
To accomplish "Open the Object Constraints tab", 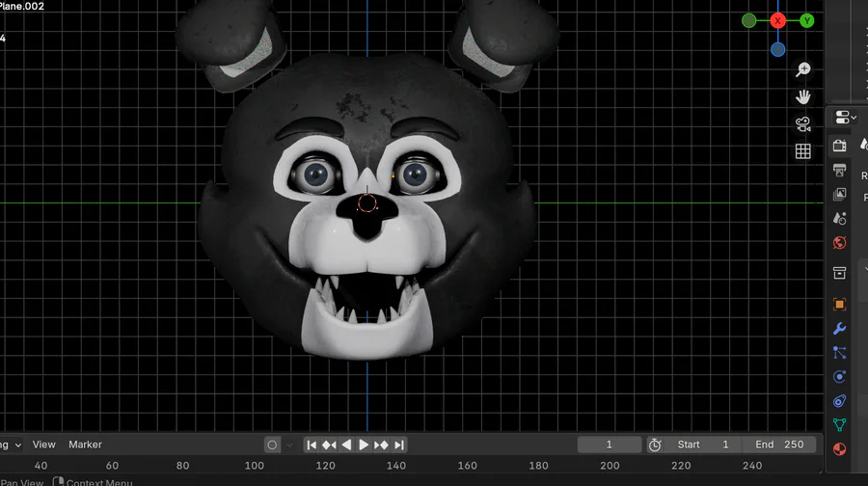I will pyautogui.click(x=840, y=401).
